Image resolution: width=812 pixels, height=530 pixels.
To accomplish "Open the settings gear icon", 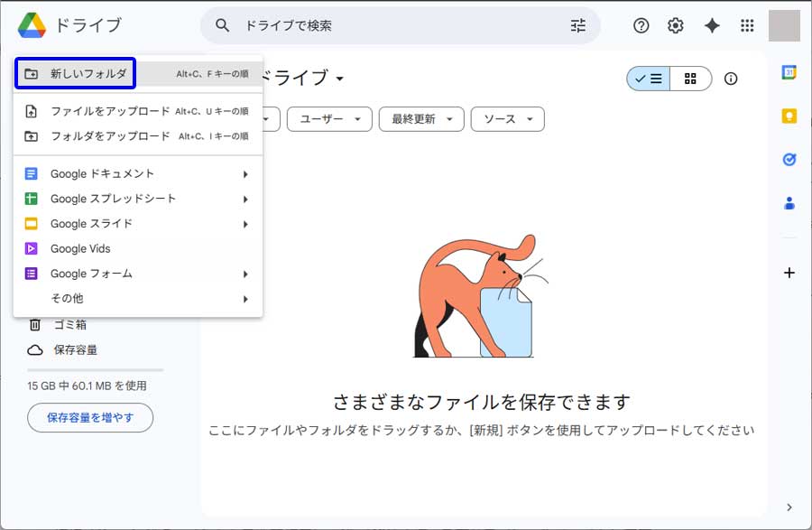I will point(676,26).
